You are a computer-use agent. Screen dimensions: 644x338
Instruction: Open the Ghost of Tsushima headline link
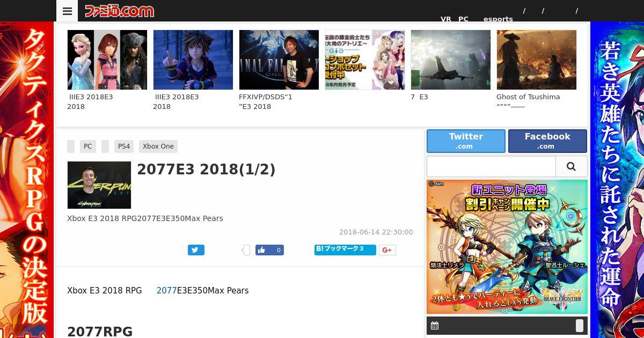528,101
